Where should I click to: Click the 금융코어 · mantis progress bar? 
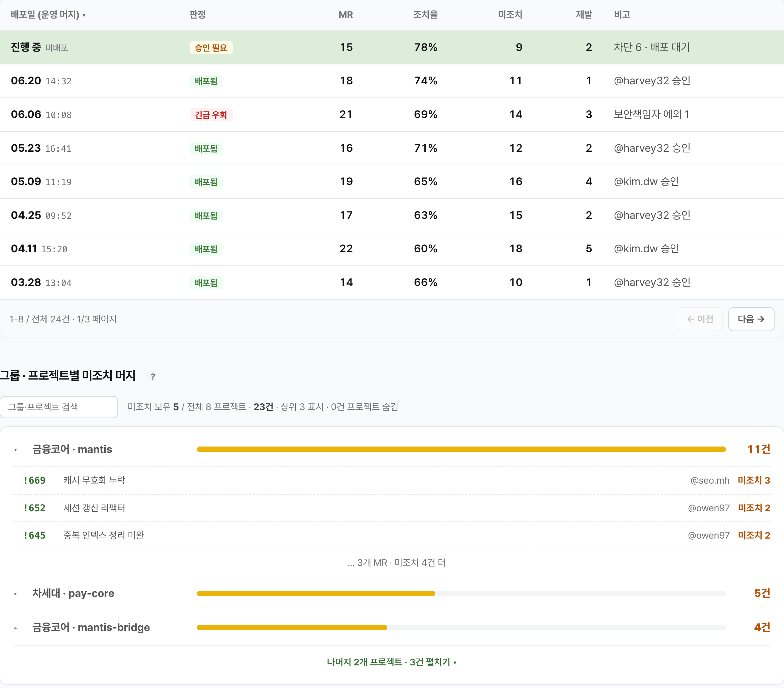[x=461, y=450]
